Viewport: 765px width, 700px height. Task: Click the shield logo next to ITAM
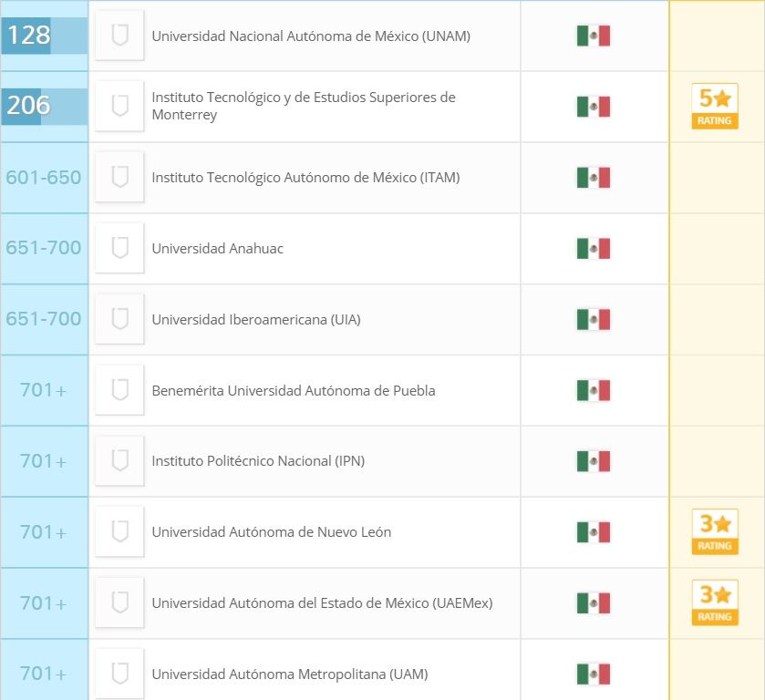tap(119, 177)
